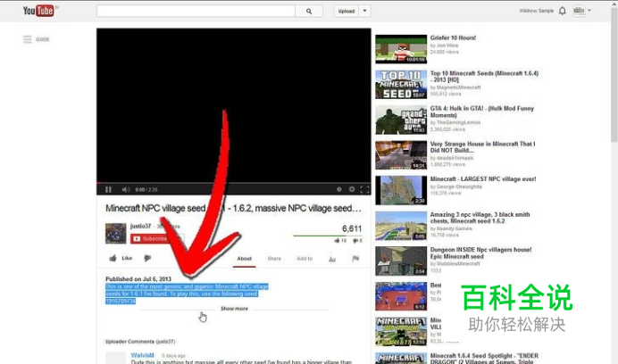Viewport: 618px width, 364px height.
Task: Click in the YouTube search field
Action: [196, 11]
